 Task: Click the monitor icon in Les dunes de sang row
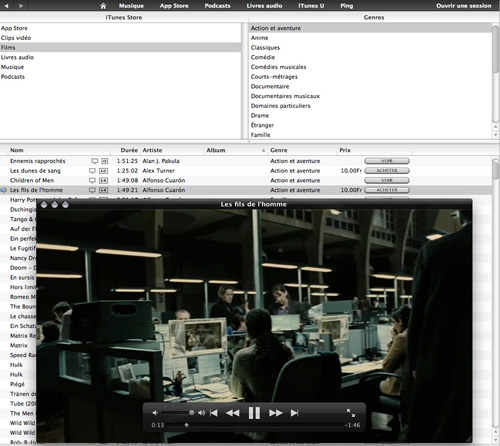click(92, 171)
